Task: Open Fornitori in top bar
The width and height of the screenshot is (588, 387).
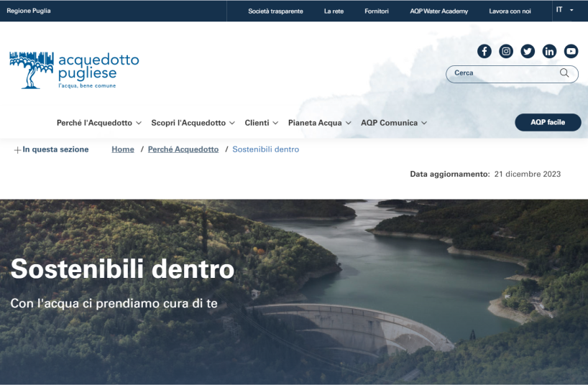Action: click(377, 11)
